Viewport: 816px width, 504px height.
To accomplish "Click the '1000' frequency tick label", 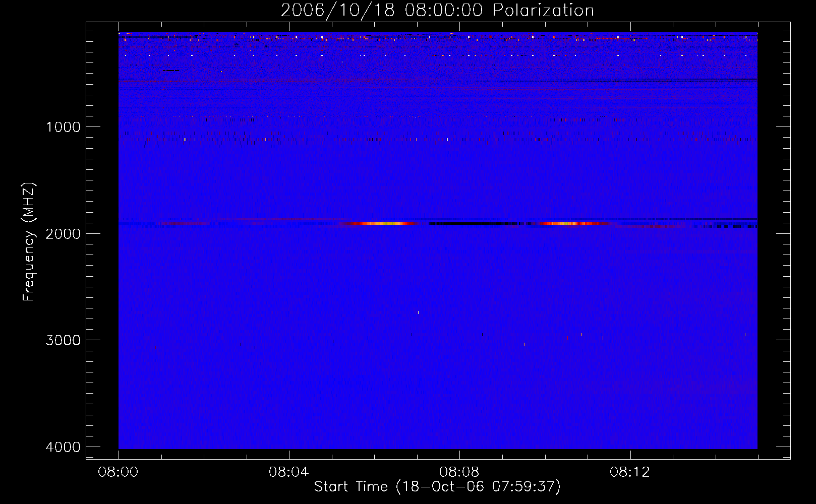I will (63, 127).
